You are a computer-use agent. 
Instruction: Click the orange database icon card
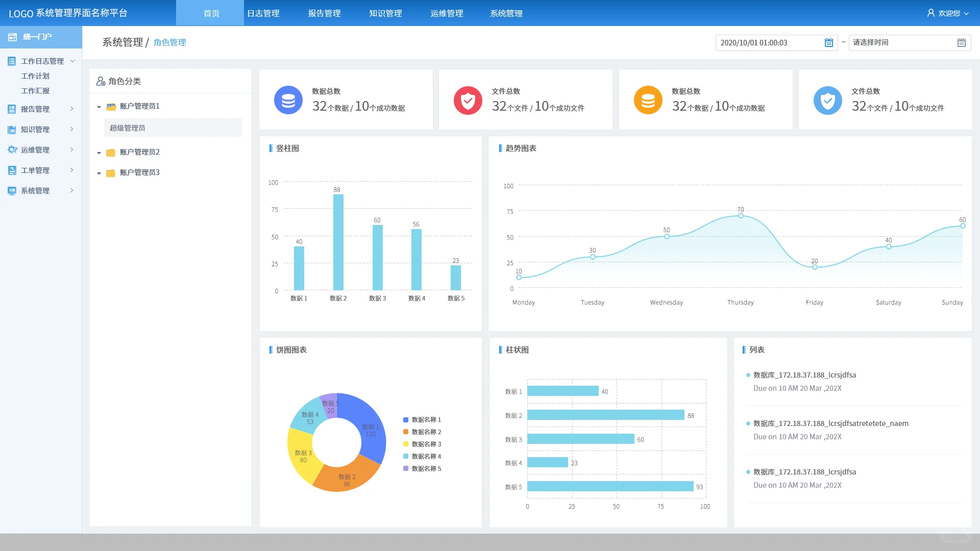pos(648,100)
